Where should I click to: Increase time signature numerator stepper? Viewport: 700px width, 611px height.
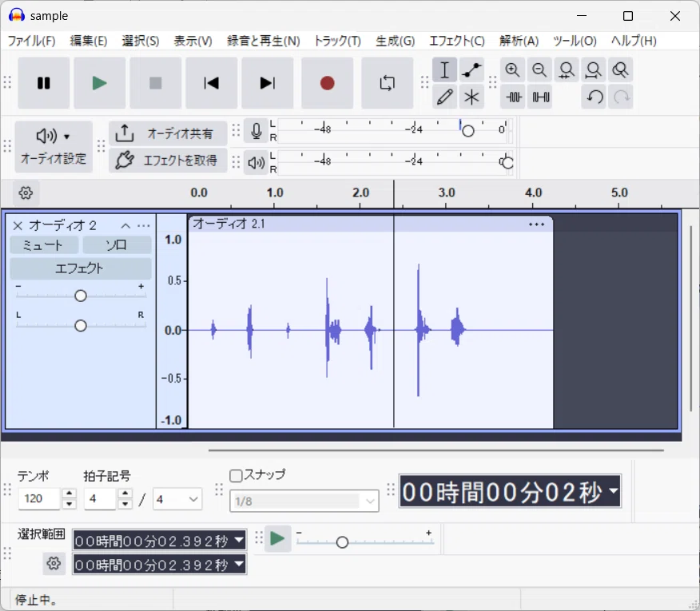point(125,493)
